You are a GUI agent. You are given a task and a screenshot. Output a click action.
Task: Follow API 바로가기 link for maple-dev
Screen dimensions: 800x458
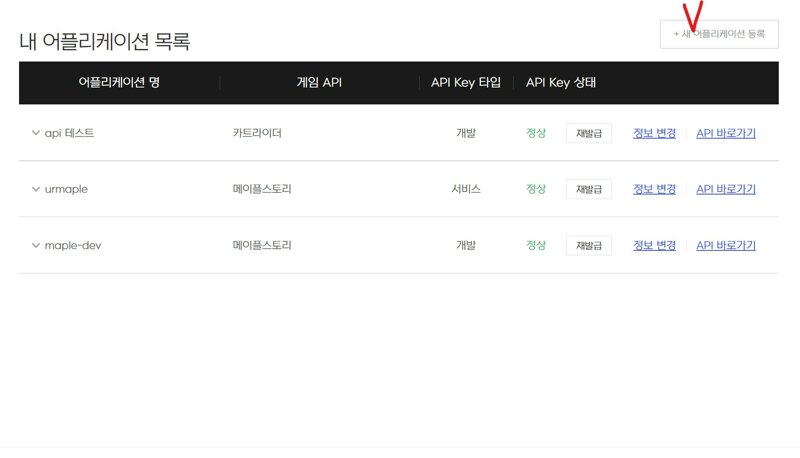click(x=726, y=245)
